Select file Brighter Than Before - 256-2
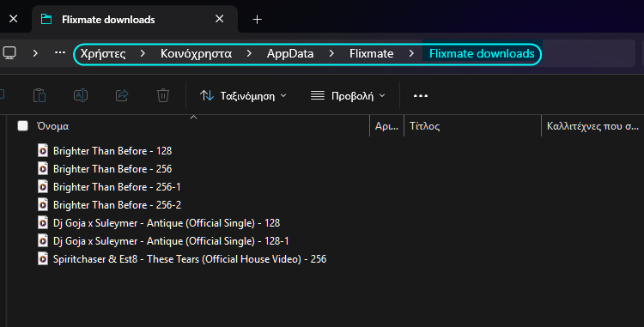This screenshot has width=644, height=327. 117,205
